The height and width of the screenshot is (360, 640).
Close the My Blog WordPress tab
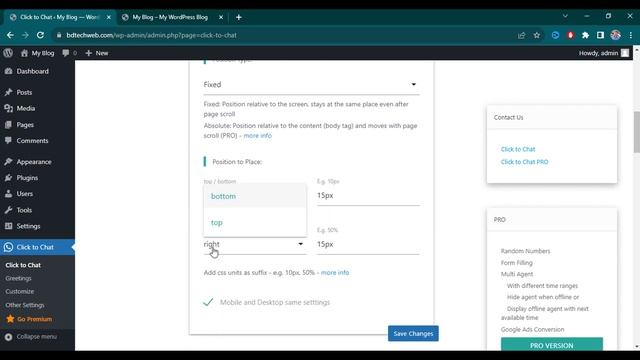(x=221, y=17)
